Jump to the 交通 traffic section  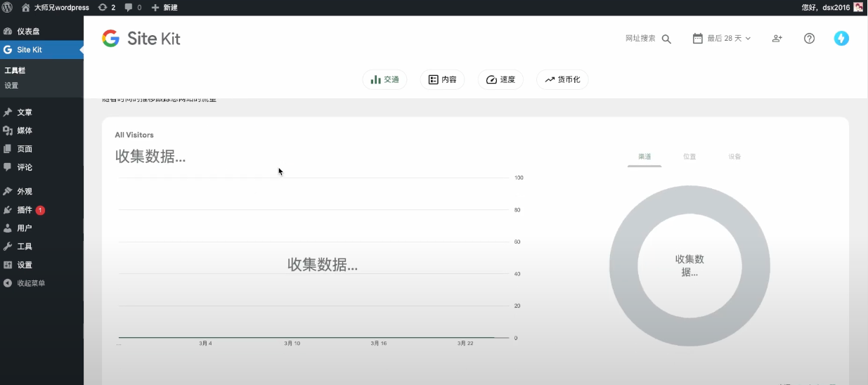pyautogui.click(x=385, y=79)
